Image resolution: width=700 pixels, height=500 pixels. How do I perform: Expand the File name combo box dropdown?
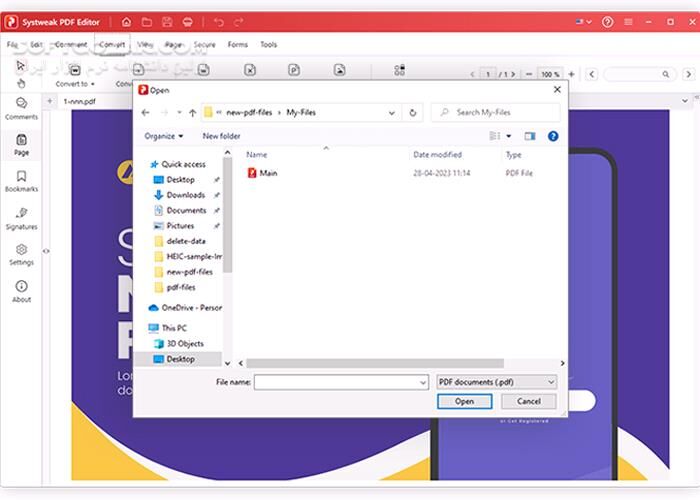(x=423, y=383)
